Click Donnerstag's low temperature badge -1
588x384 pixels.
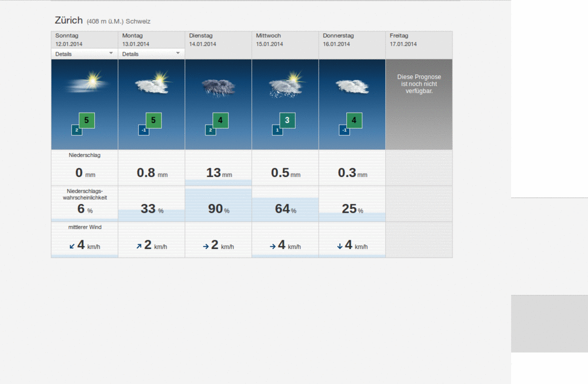coord(345,130)
